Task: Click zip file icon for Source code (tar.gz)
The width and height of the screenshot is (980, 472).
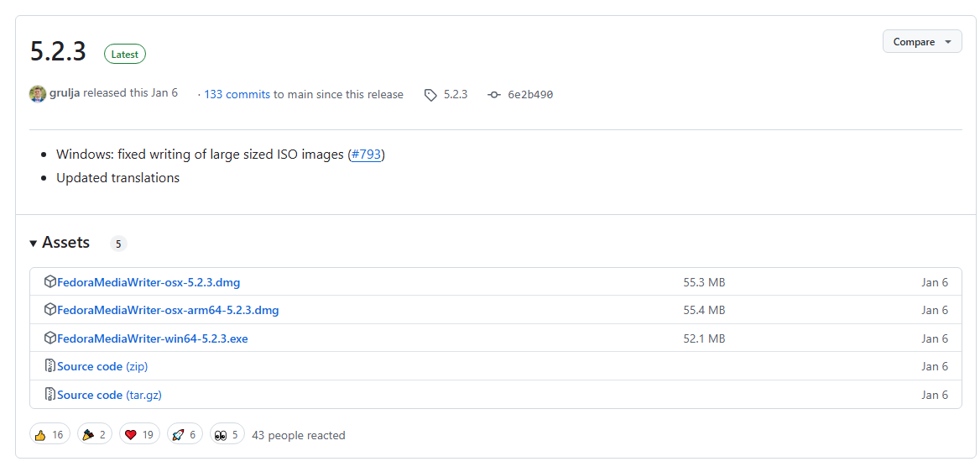Action: [50, 395]
